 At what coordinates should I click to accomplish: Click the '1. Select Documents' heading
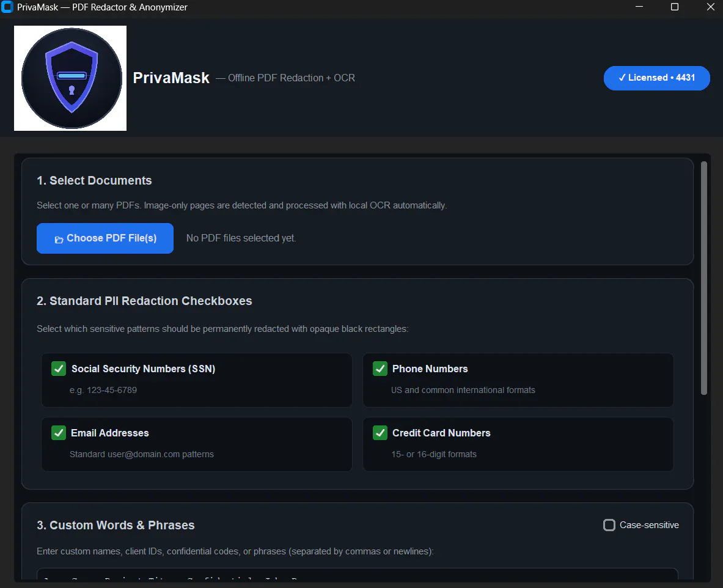click(94, 180)
